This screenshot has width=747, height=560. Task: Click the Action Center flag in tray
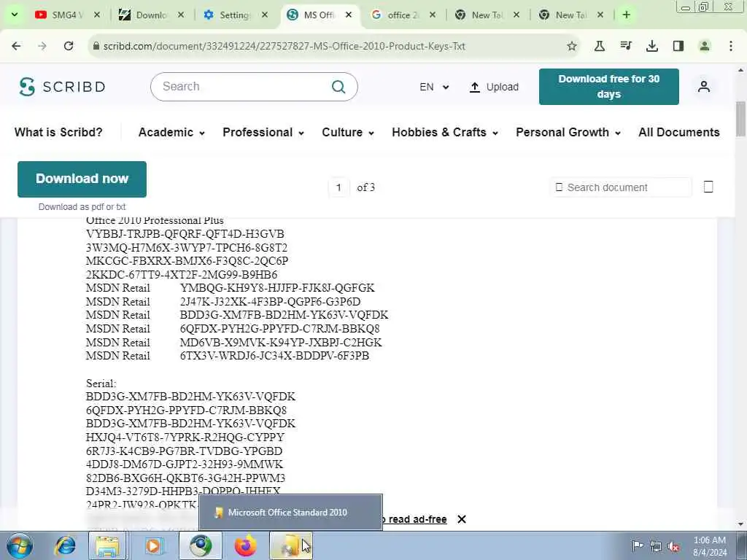tap(638, 545)
